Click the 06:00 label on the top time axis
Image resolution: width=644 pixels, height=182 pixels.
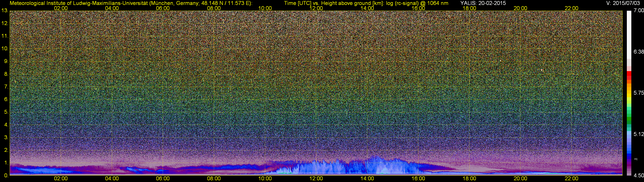point(163,8)
